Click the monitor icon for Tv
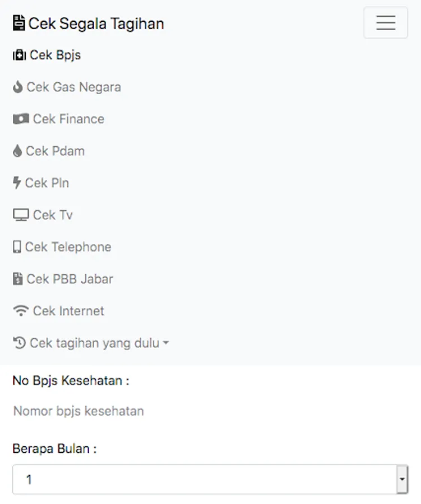421x504 pixels. coord(21,215)
